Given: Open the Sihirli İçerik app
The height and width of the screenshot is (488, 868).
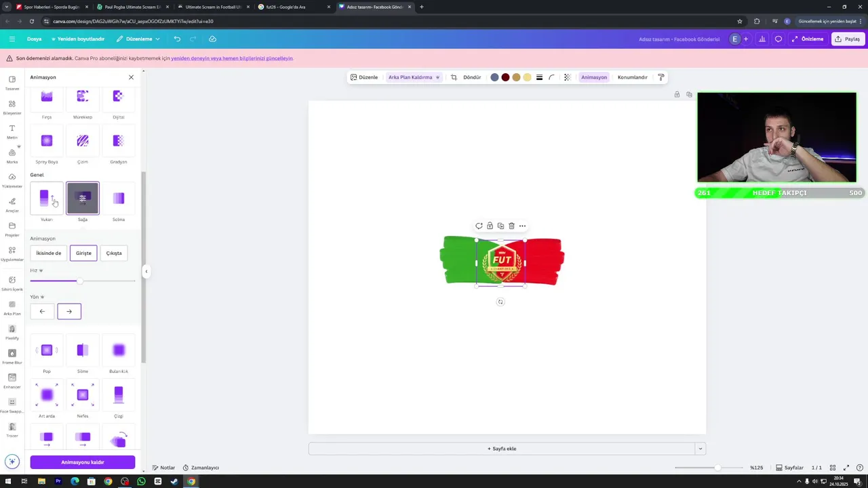Looking at the screenshot, I should coord(12,283).
